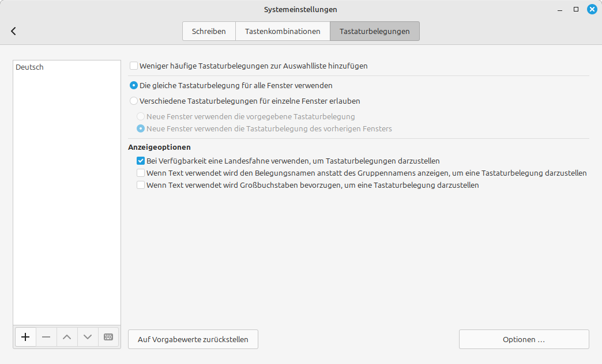Enable Belegungsnamen anstatt Gruppennamens checkbox
The height and width of the screenshot is (364, 602).
[141, 173]
